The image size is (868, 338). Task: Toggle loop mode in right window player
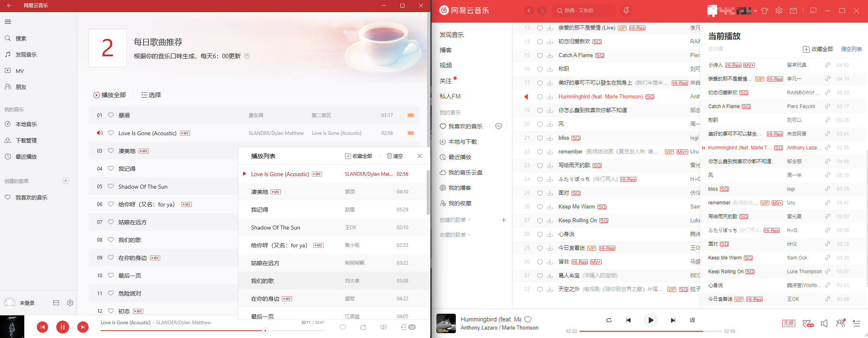click(x=609, y=320)
